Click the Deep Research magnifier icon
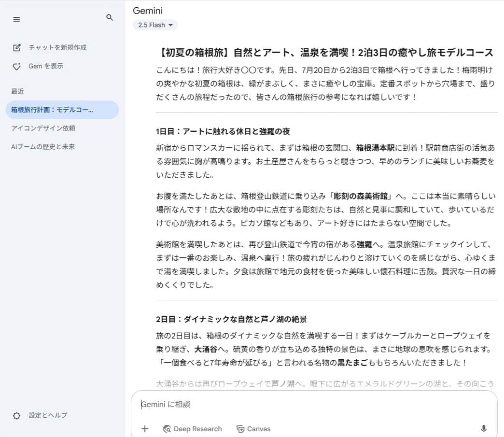 click(x=167, y=429)
